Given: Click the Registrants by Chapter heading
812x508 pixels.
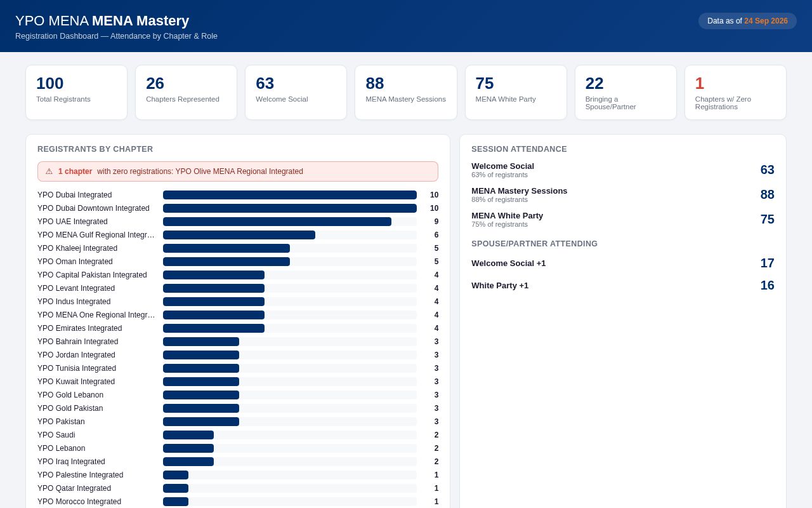Looking at the screenshot, I should pyautogui.click(x=95, y=149).
